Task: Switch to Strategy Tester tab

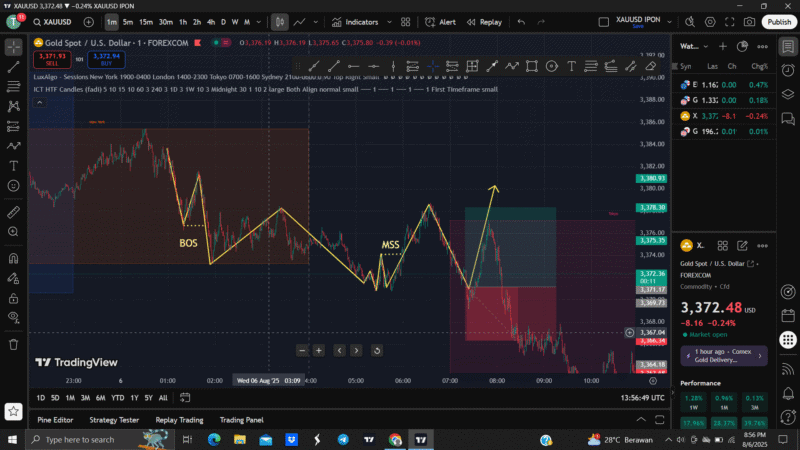Action: tap(114, 420)
